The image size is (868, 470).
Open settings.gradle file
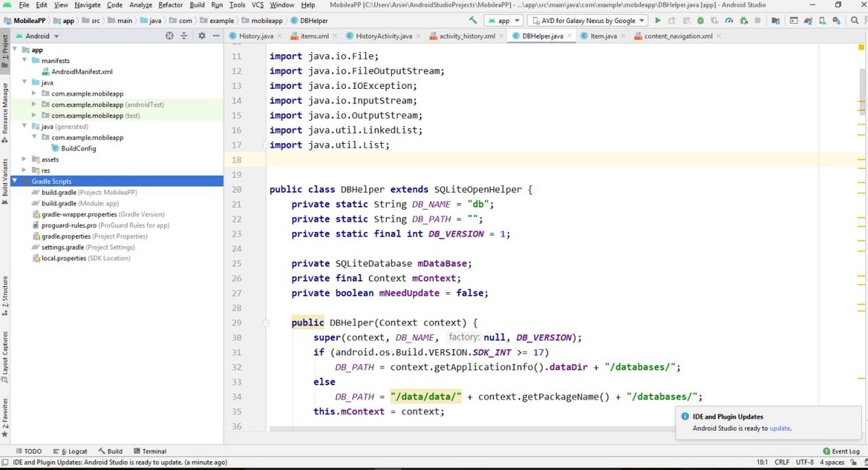(x=83, y=247)
